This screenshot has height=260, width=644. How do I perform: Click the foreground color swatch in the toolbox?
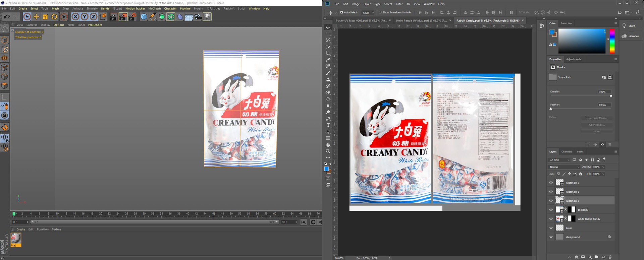pos(326,169)
